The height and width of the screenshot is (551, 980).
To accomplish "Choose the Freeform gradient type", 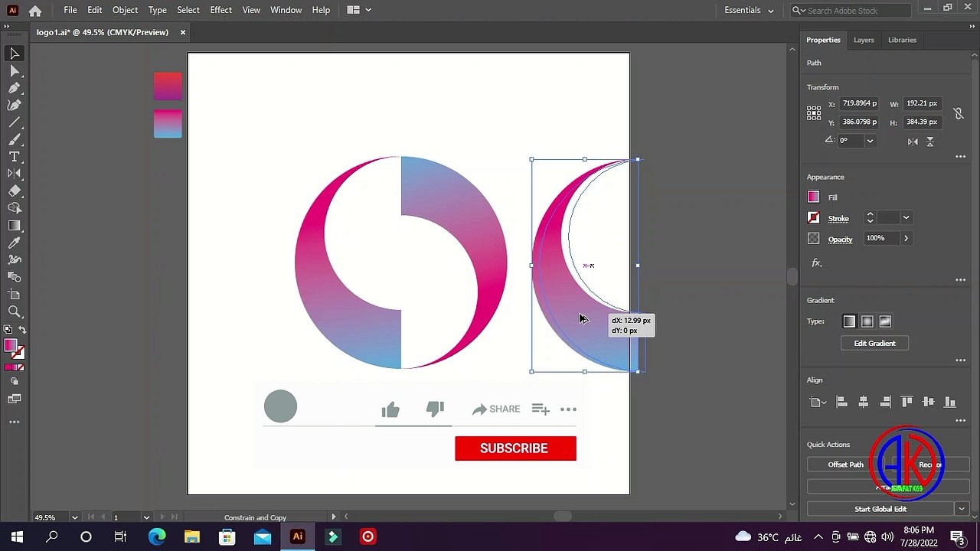I will click(x=886, y=321).
